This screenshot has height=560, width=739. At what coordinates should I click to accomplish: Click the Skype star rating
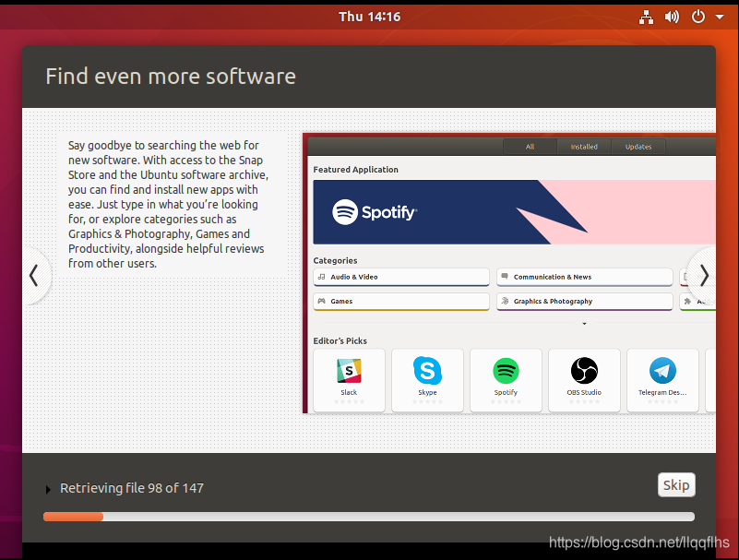[x=427, y=401]
